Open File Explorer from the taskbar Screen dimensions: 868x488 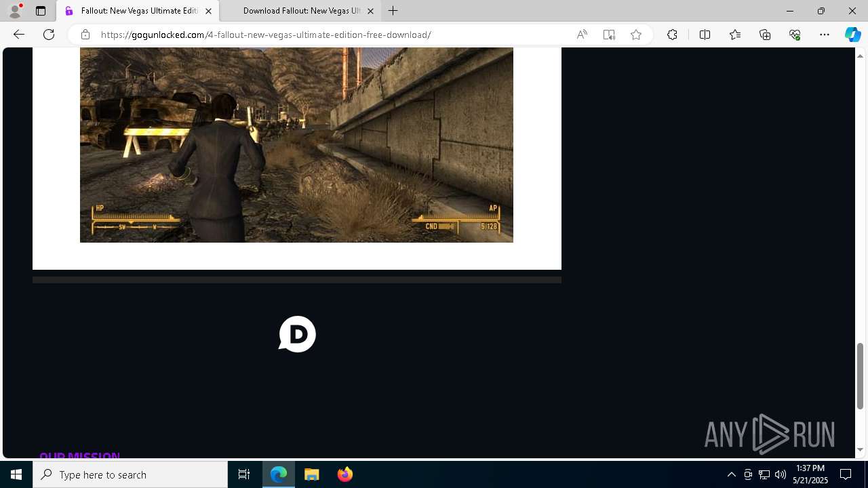pos(312,474)
